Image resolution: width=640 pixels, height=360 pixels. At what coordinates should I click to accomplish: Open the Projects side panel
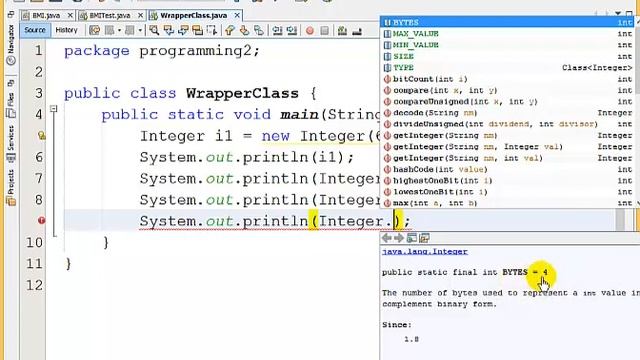(x=11, y=187)
